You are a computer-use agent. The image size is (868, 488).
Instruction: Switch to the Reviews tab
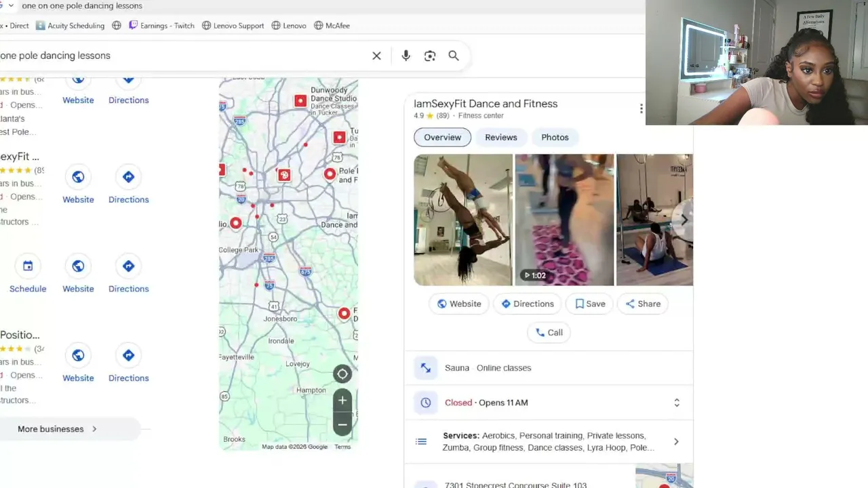point(501,137)
